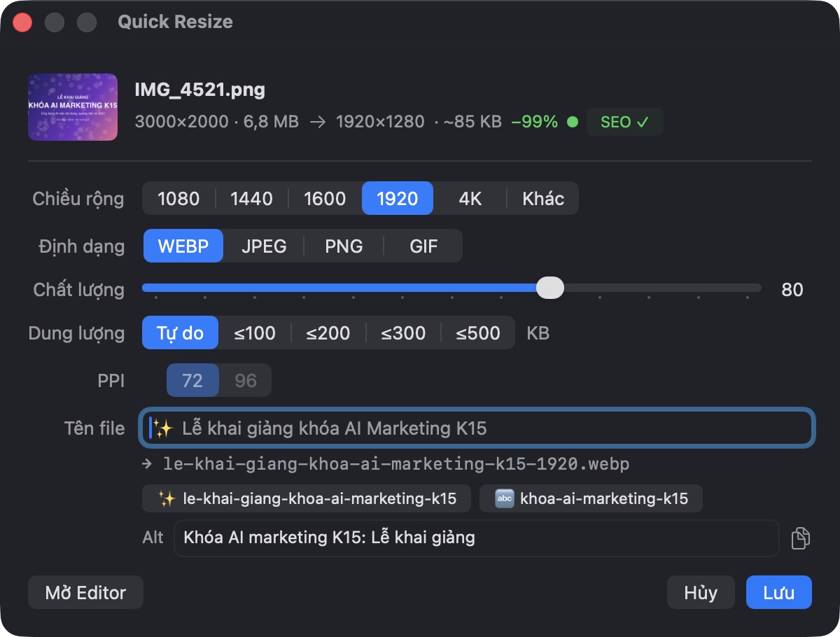Click Hủy to cancel

click(x=701, y=593)
